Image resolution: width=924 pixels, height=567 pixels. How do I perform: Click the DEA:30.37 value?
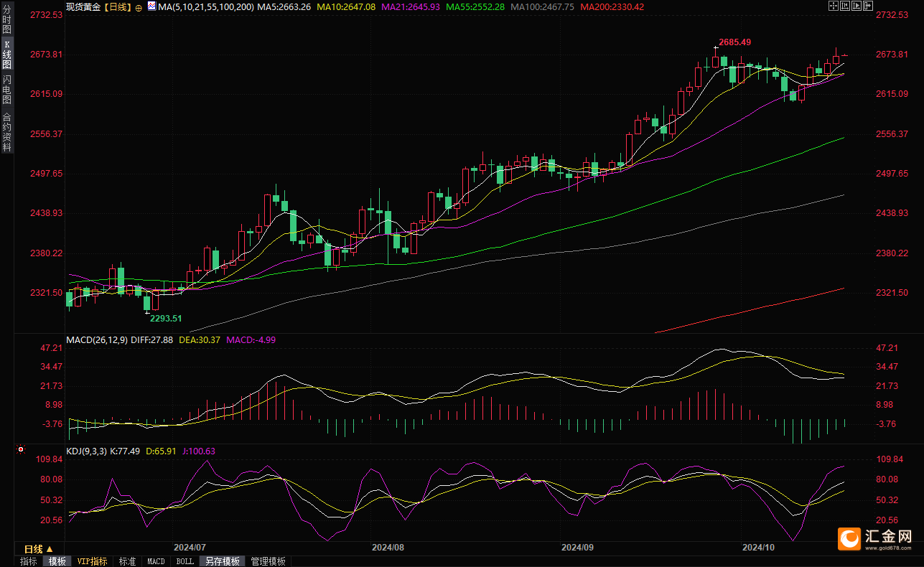click(200, 339)
